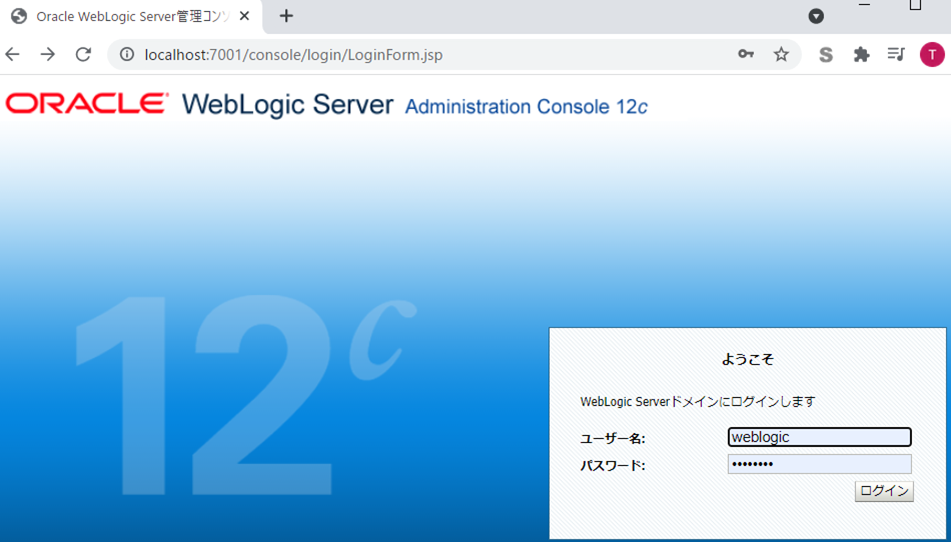
Task: Open the saved passwords key icon
Action: [x=746, y=55]
